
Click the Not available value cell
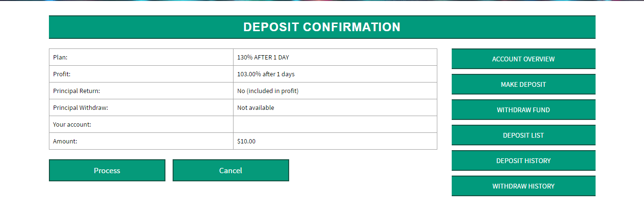pos(256,107)
